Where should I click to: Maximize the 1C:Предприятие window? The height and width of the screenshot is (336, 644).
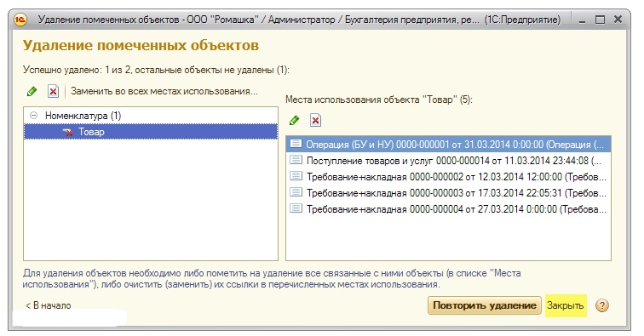(600, 20)
